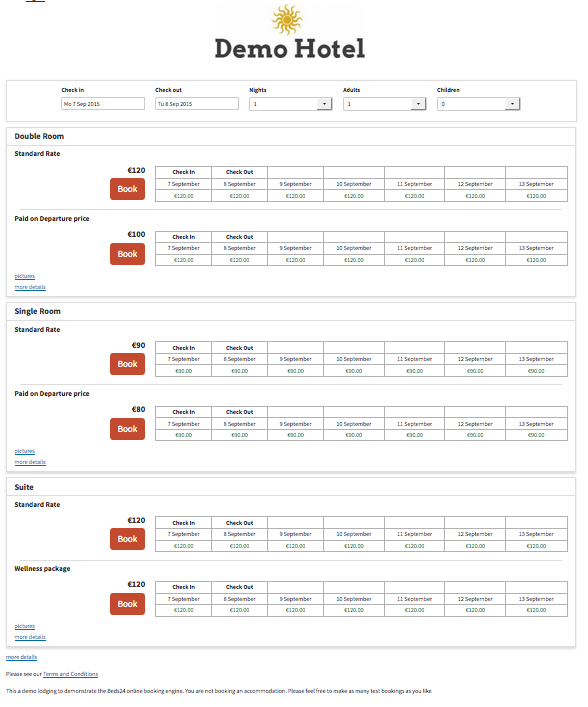Click Double Room section heading

click(x=39, y=136)
